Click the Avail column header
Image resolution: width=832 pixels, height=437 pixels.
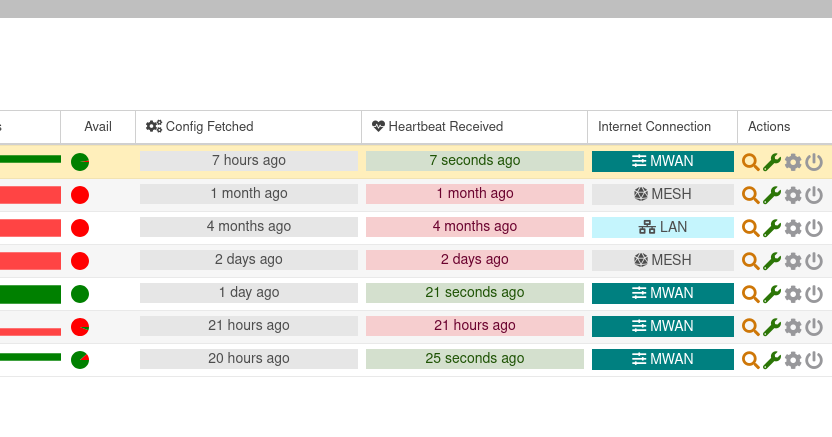tap(98, 127)
